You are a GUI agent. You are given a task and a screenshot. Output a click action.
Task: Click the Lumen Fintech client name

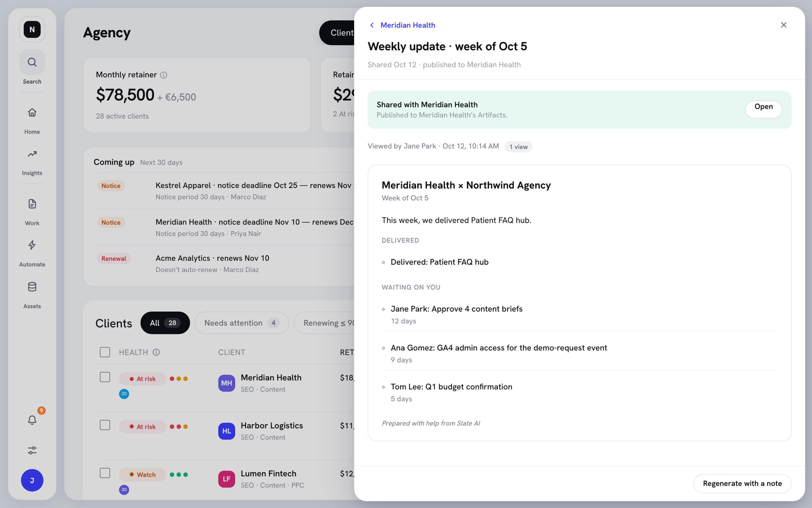pos(268,473)
